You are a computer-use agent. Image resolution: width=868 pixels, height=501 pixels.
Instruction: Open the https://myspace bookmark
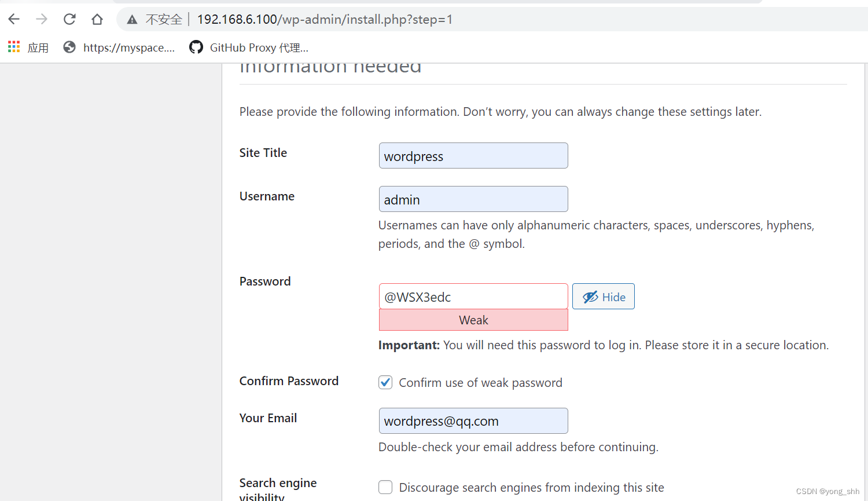tap(119, 47)
